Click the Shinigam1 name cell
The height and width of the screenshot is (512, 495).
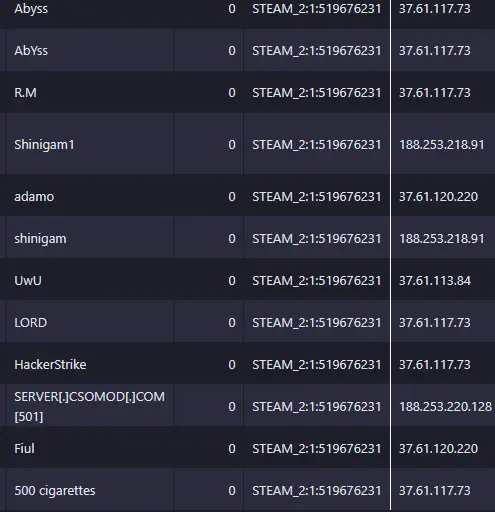[89, 144]
